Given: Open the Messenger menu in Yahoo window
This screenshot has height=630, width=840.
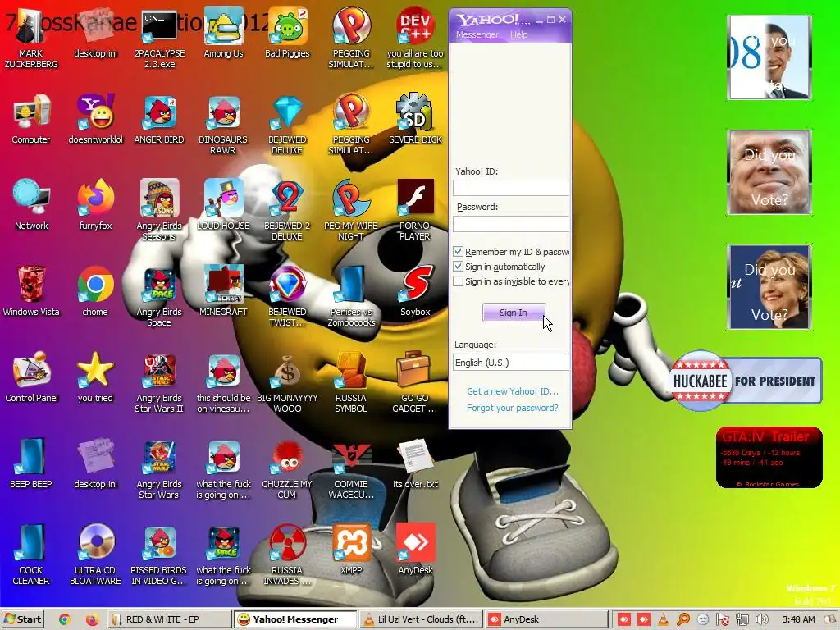Looking at the screenshot, I should coord(477,34).
